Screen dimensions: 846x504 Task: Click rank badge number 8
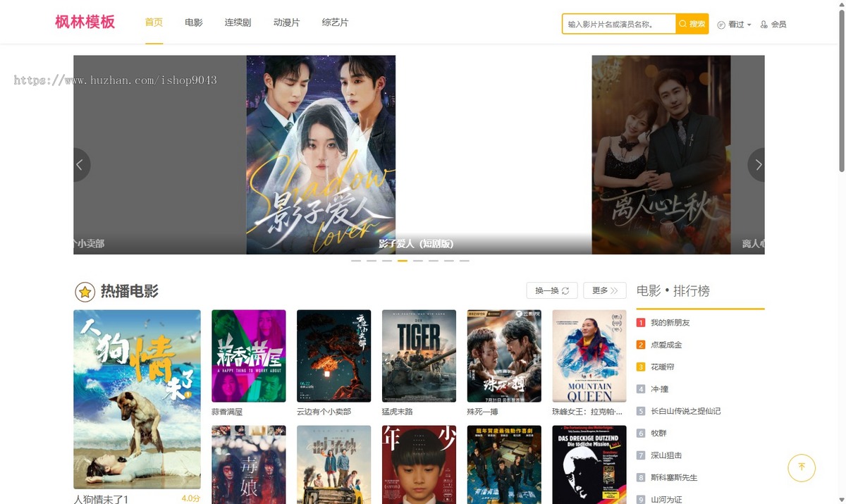[x=641, y=477]
